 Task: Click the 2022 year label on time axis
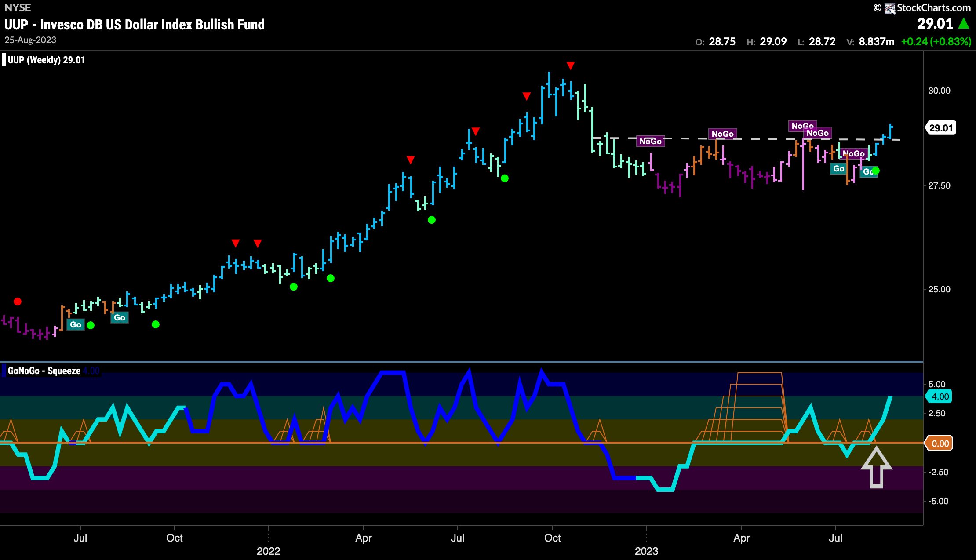(x=268, y=551)
